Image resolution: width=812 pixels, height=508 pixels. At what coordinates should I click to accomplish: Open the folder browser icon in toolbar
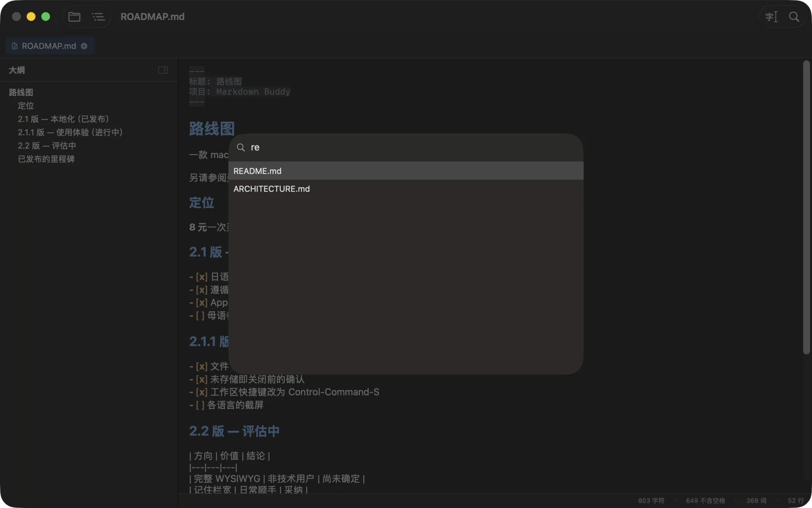pos(74,17)
